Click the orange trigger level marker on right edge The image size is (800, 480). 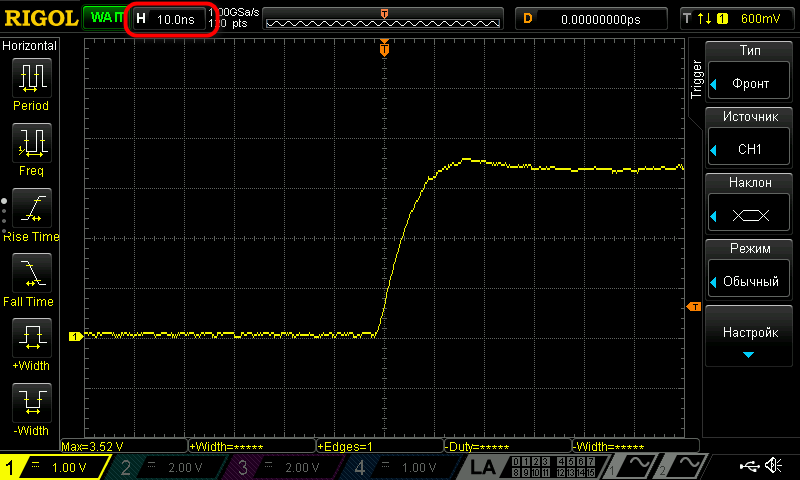(x=691, y=306)
